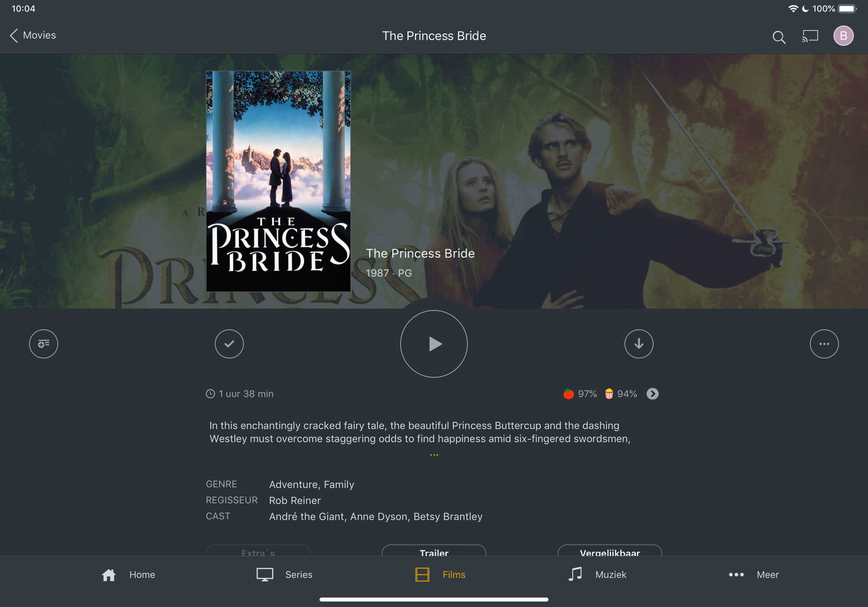Open the Films tab
This screenshot has width=868, height=607.
point(440,574)
